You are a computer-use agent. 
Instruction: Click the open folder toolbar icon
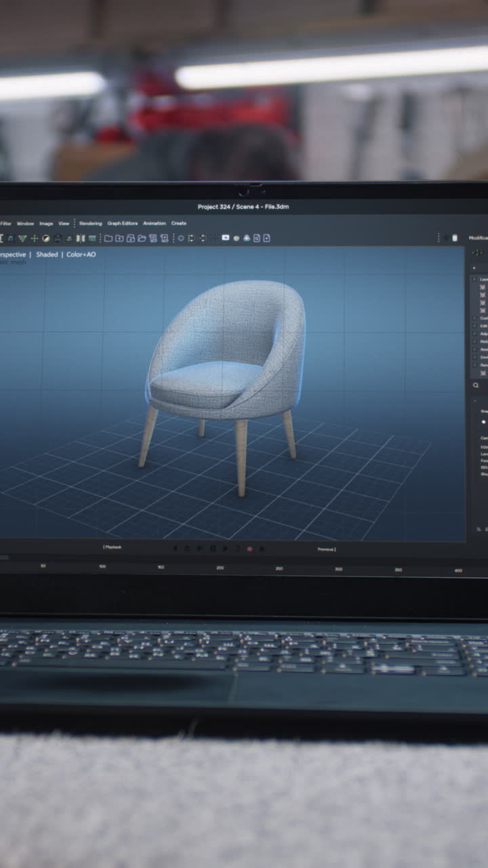coord(142,238)
